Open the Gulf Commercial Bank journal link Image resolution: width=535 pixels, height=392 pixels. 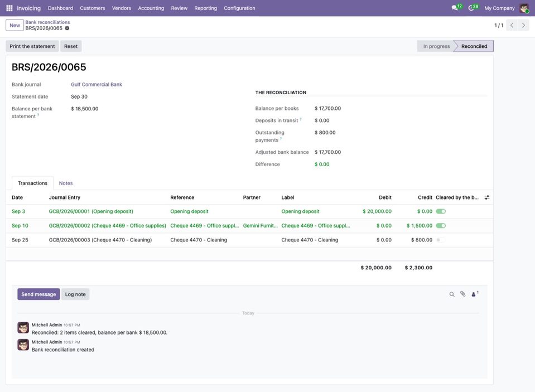(97, 85)
